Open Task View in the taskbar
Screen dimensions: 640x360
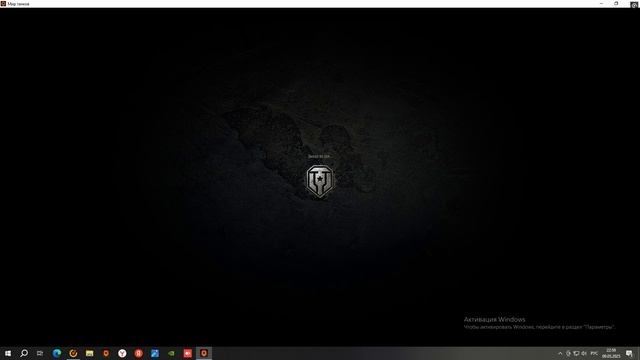(40, 353)
